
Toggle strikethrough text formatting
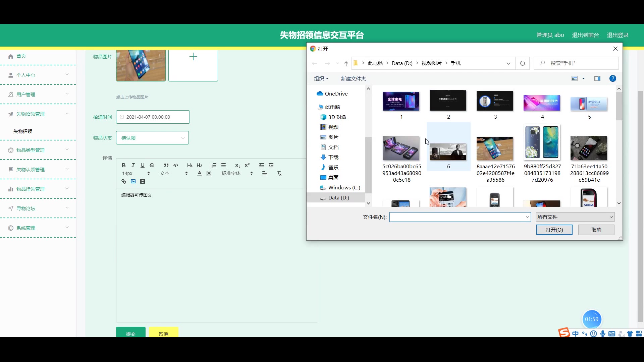pos(152,165)
